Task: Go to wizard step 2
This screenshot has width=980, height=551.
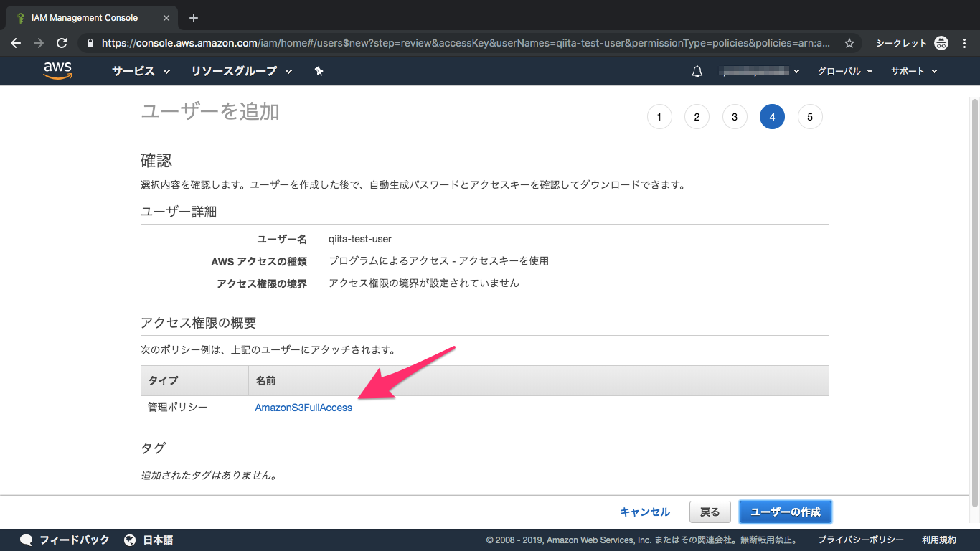Action: click(x=697, y=117)
